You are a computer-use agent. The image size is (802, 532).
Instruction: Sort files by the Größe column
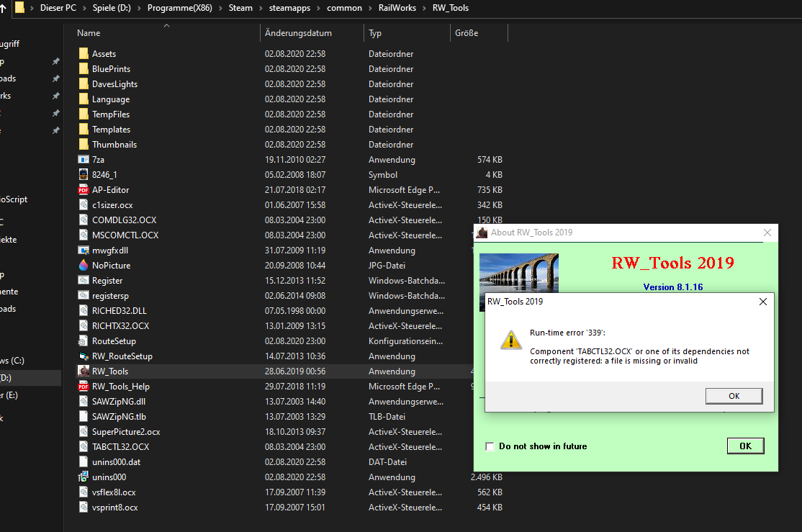[x=467, y=32]
